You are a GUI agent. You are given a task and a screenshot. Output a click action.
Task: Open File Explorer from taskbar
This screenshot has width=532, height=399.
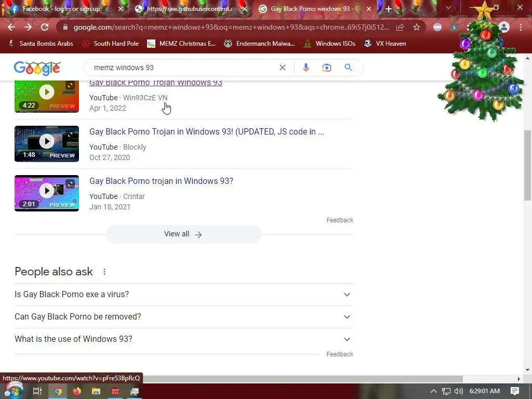96,391
